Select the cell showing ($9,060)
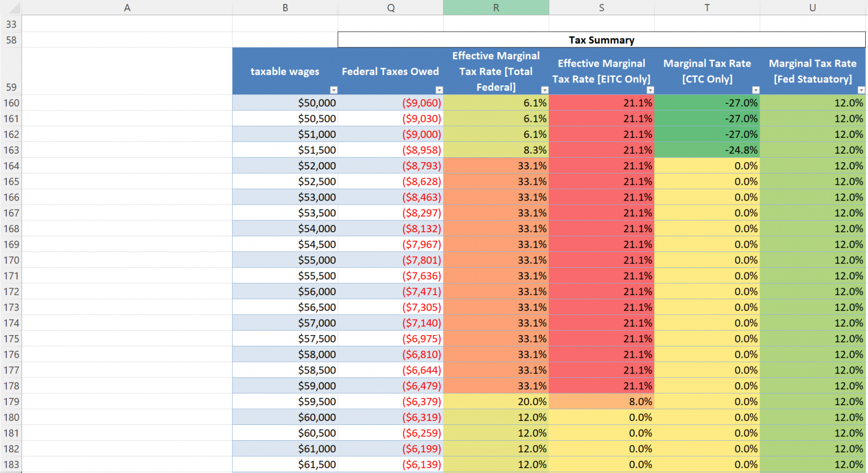The width and height of the screenshot is (868, 473). pos(390,102)
